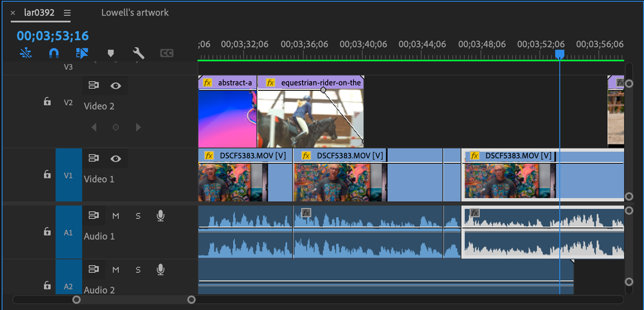
Task: Click fx badge on selected DSCF5383.MOV clip
Action: click(x=475, y=156)
